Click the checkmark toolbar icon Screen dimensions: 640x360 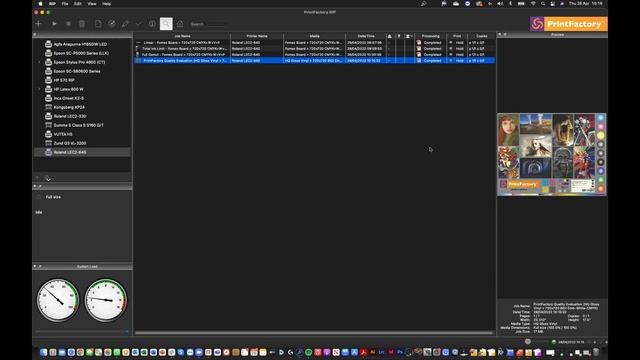[138, 24]
